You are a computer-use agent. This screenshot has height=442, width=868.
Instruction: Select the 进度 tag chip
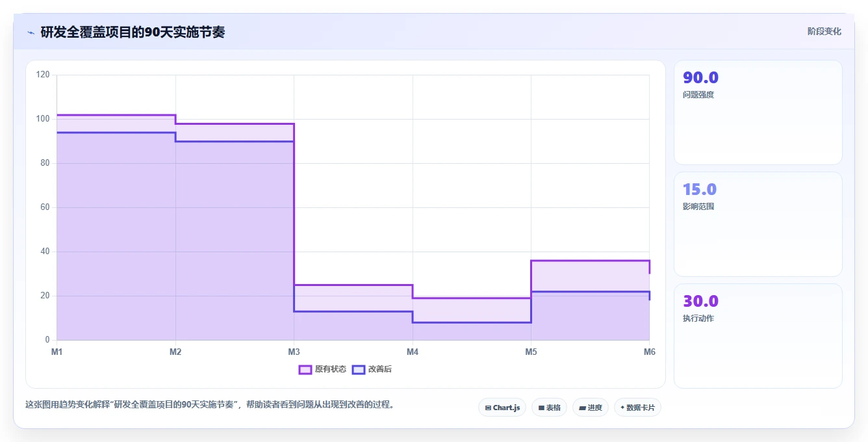coord(590,408)
